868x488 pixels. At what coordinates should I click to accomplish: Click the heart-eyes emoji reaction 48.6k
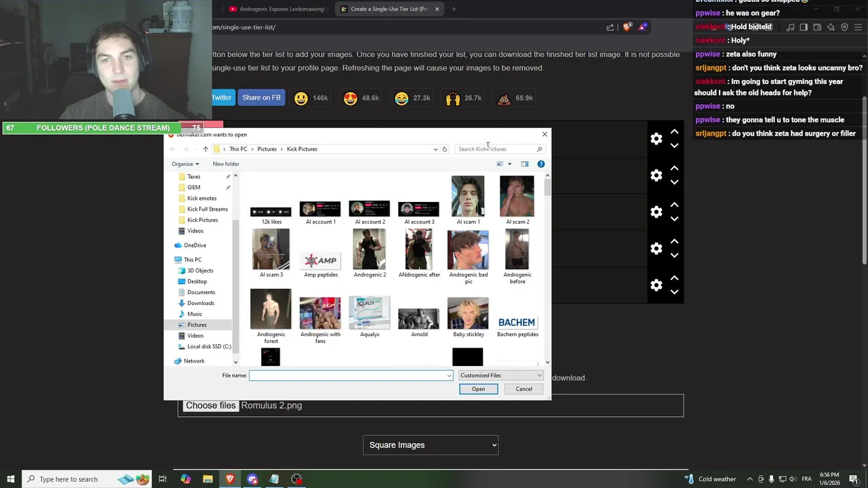point(351,98)
